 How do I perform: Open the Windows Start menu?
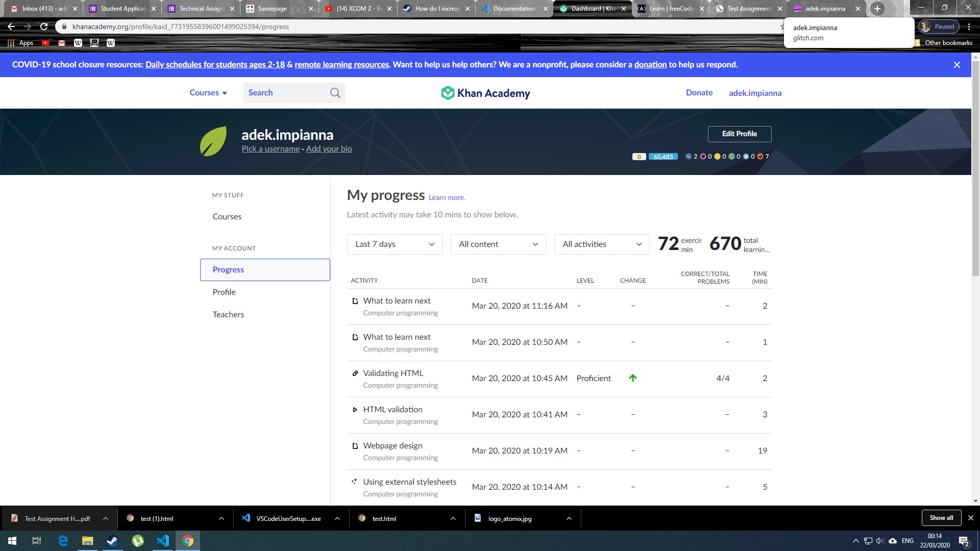coord(12,541)
